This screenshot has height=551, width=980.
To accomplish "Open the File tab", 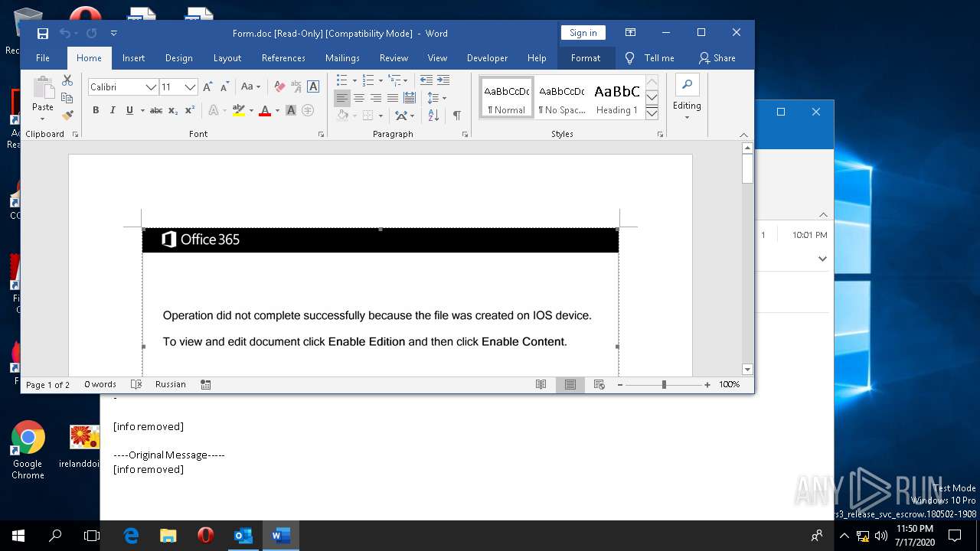I will click(x=43, y=57).
